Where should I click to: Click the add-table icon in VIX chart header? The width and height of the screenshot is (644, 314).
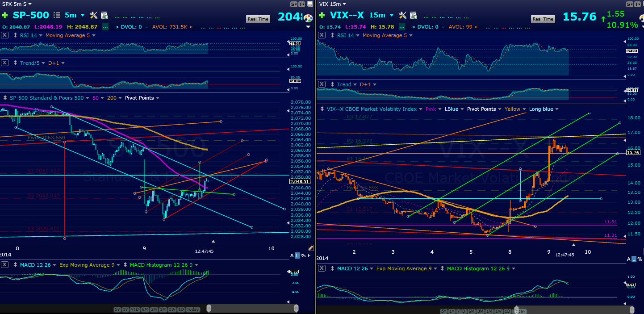[x=414, y=15]
